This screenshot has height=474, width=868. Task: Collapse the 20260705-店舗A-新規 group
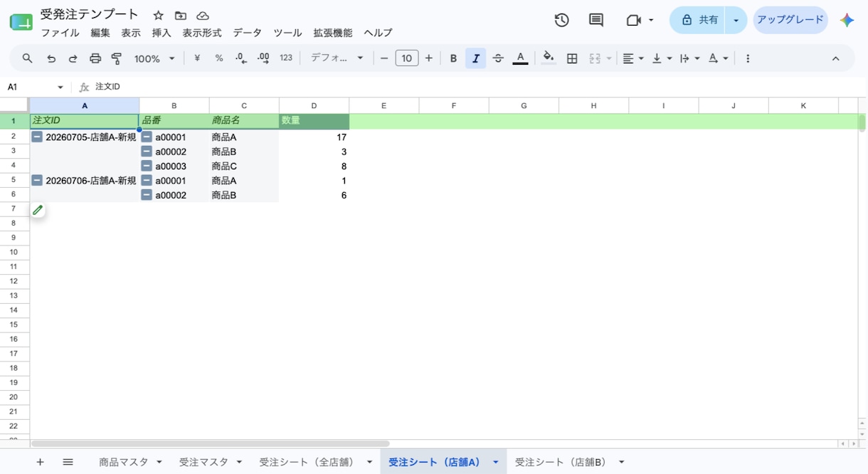coord(37,137)
